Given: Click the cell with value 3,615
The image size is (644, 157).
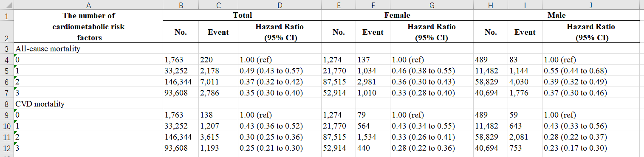Looking at the screenshot, I should pyautogui.click(x=218, y=137).
